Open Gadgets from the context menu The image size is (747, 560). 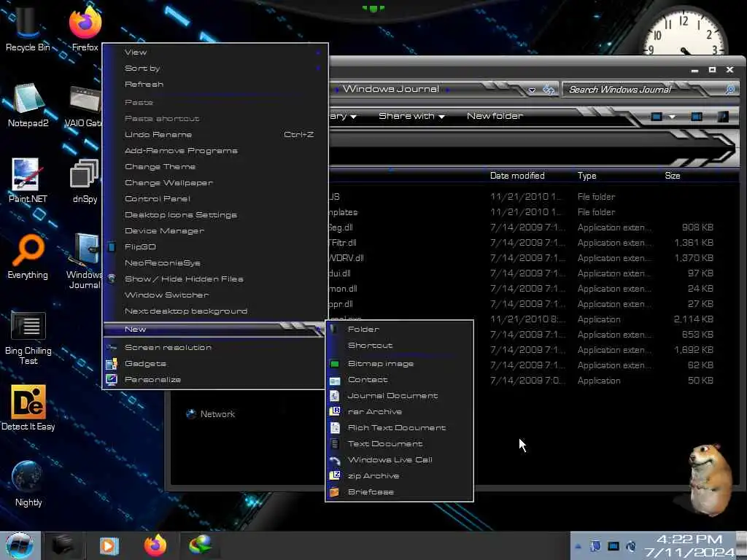click(x=215, y=364)
